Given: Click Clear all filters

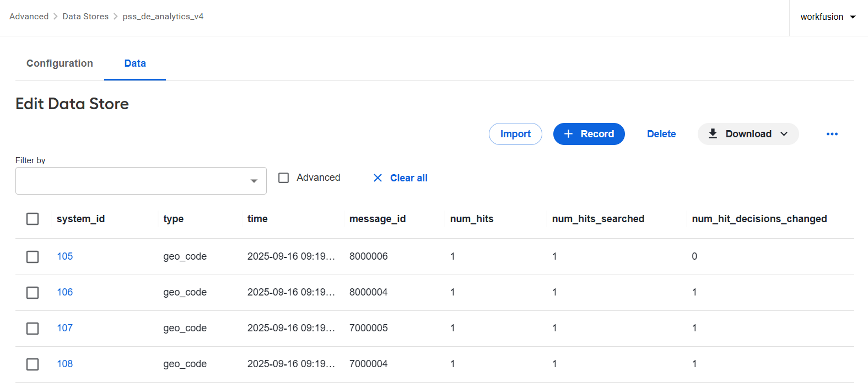Looking at the screenshot, I should [x=408, y=178].
